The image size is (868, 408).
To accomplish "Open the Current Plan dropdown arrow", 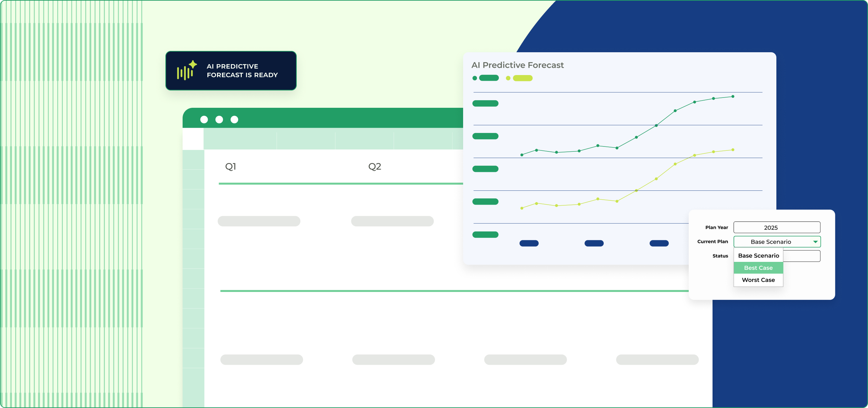I will tap(815, 242).
